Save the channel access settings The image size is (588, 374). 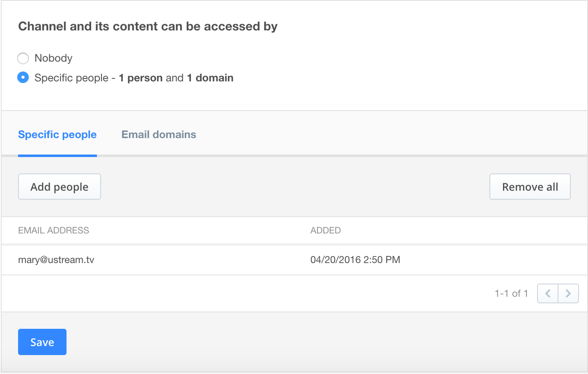42,342
